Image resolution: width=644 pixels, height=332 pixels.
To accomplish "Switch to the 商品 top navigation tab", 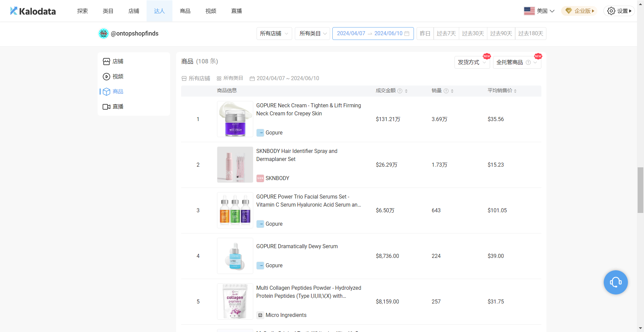I will click(x=185, y=11).
